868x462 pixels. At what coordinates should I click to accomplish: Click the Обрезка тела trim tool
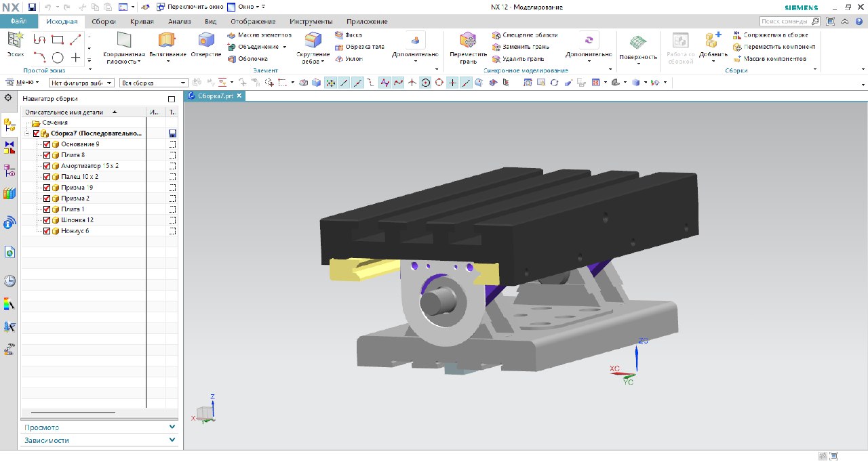tap(359, 47)
